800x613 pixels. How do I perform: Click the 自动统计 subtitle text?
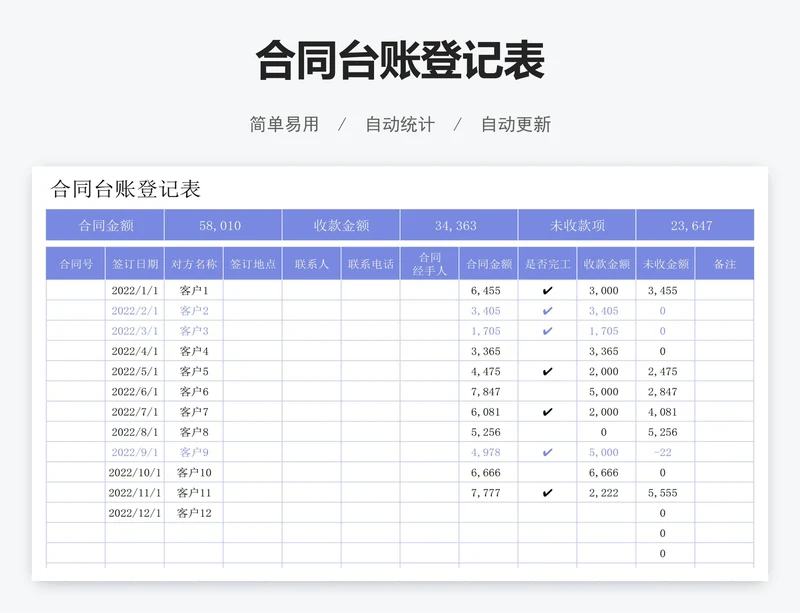point(400,125)
